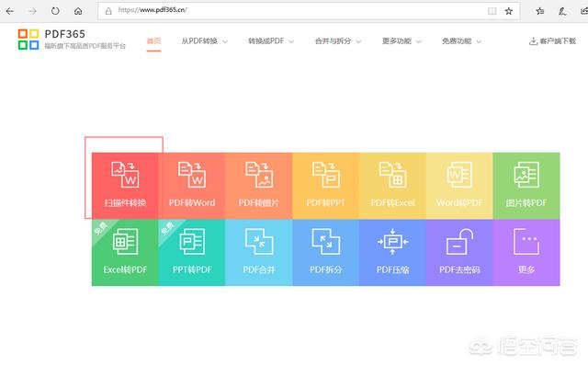588x366 pixels.
Task: Open the 扫描件转换 scan conversion tile
Action: pyautogui.click(x=125, y=186)
